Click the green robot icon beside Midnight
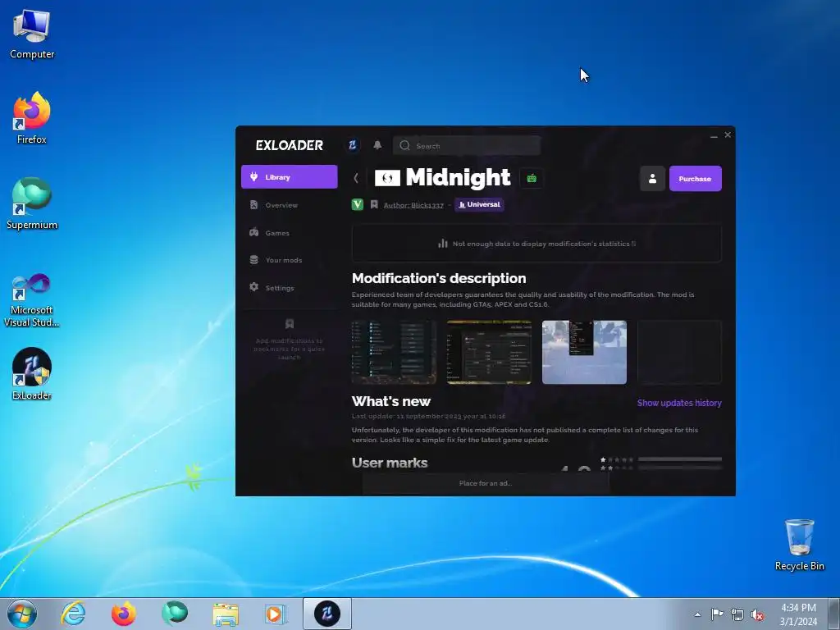Image resolution: width=840 pixels, height=630 pixels. point(532,178)
